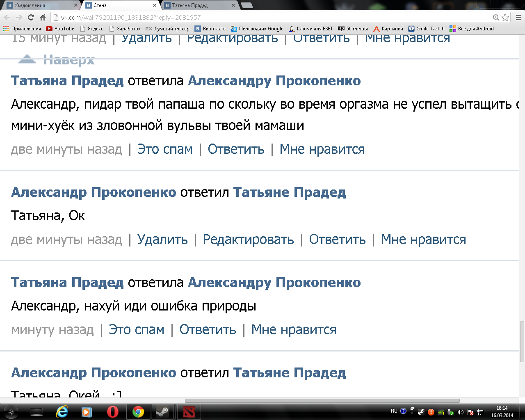Report first Татьяна reply as Это спам

click(164, 149)
